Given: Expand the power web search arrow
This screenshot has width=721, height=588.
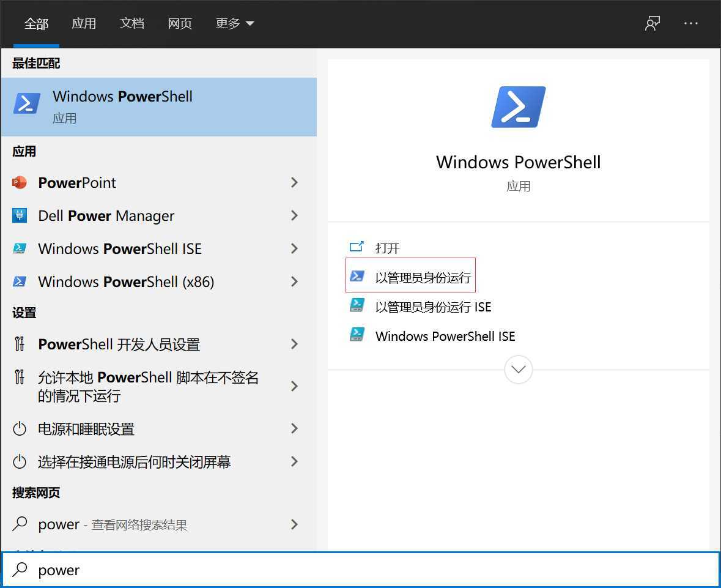Looking at the screenshot, I should pos(294,524).
